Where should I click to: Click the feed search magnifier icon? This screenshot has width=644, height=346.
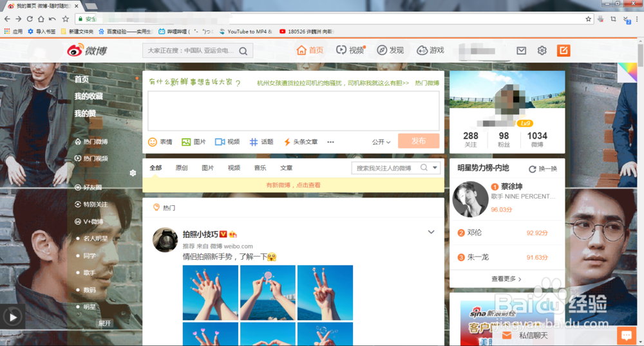tap(424, 168)
